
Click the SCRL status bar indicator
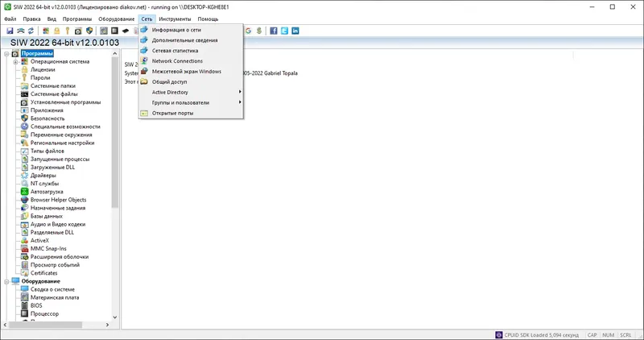click(x=625, y=335)
